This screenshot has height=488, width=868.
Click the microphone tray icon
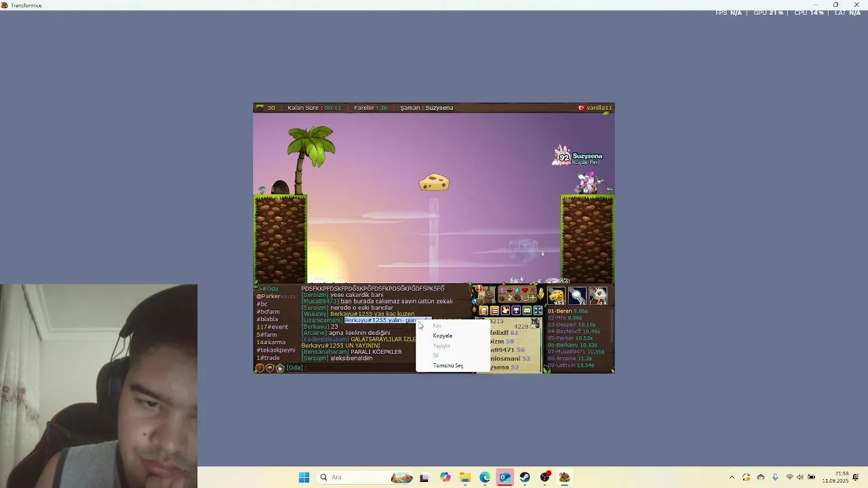[x=775, y=477]
